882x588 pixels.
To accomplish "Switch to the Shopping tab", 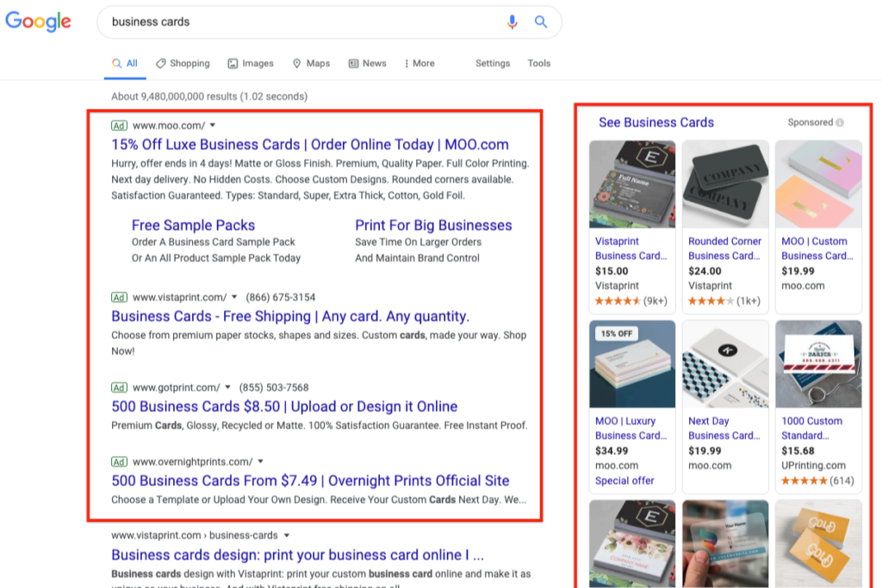I will pyautogui.click(x=183, y=64).
